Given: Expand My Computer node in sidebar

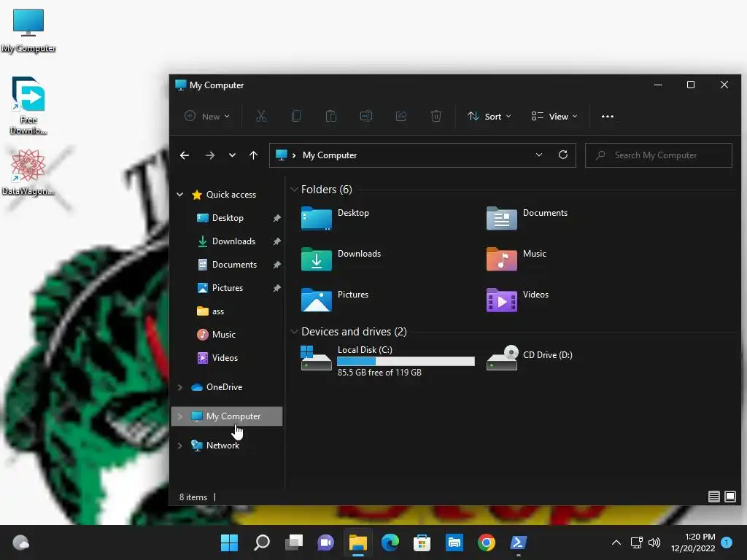Looking at the screenshot, I should tap(180, 416).
